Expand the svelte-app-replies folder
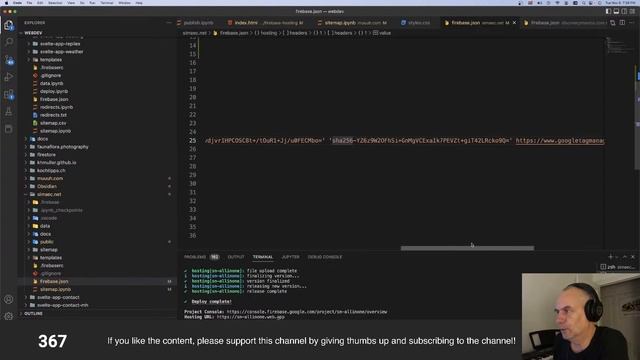 pyautogui.click(x=60, y=44)
